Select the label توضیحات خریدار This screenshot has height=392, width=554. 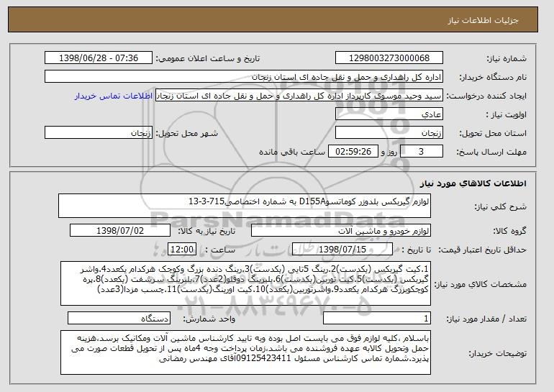coord(497,353)
